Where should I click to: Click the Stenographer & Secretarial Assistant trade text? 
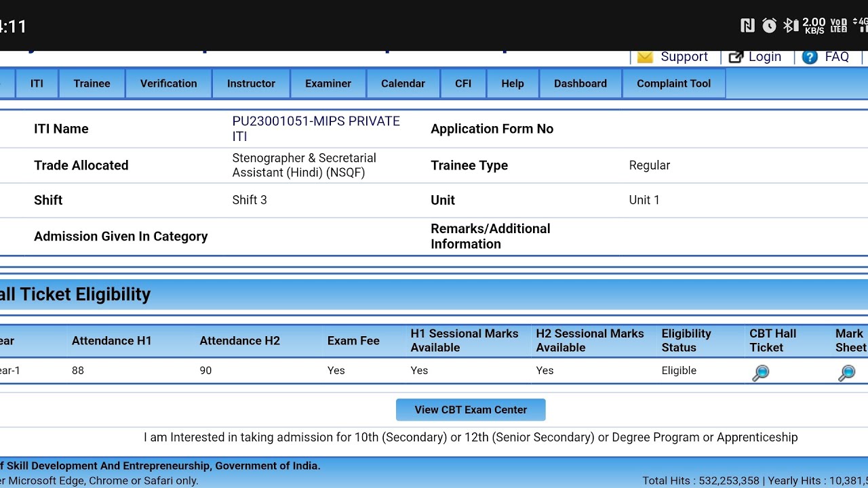(x=304, y=165)
